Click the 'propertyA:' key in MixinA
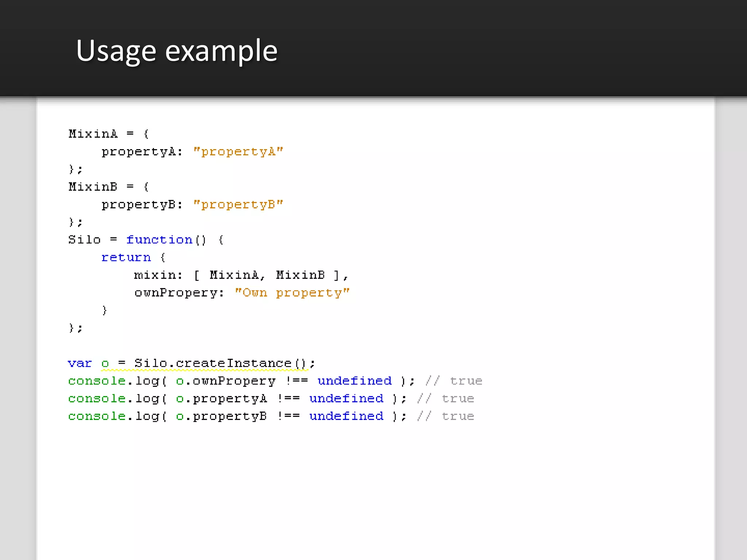 point(142,152)
